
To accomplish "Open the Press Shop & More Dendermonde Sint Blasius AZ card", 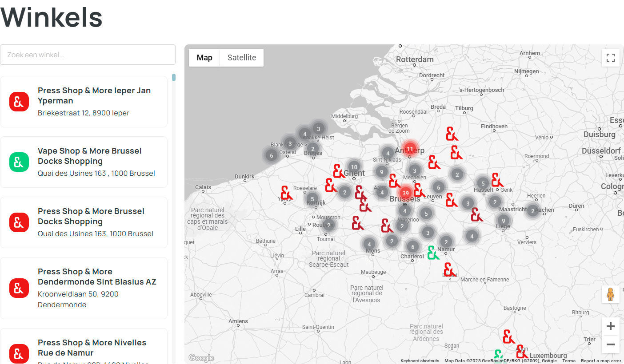I will [84, 288].
